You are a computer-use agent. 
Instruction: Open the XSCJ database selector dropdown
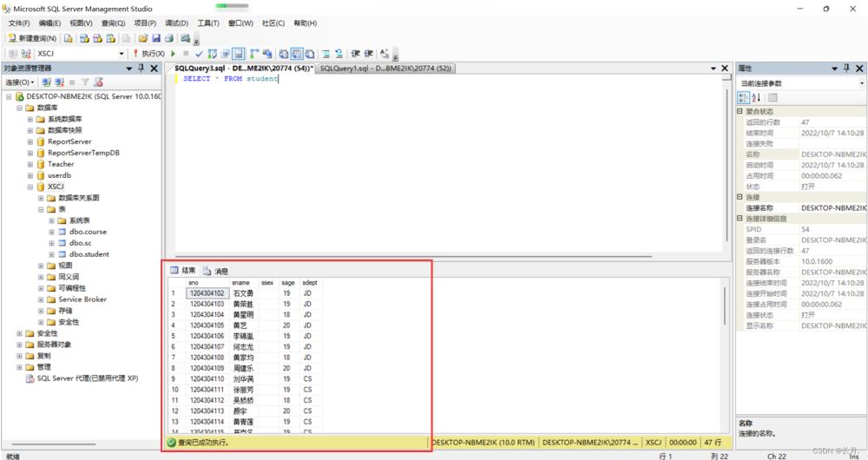coord(122,54)
